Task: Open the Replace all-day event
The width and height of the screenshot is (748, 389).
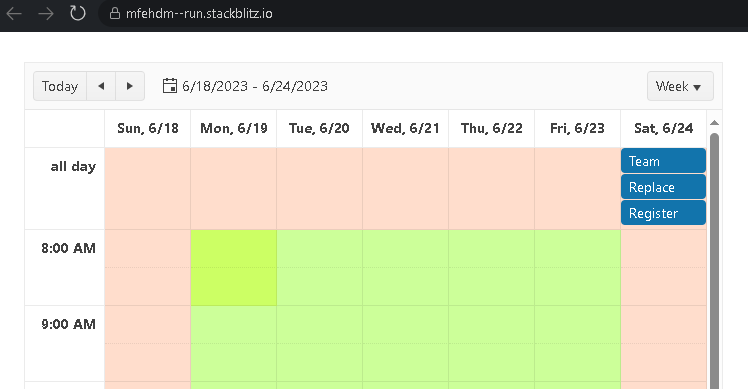Action: [663, 187]
